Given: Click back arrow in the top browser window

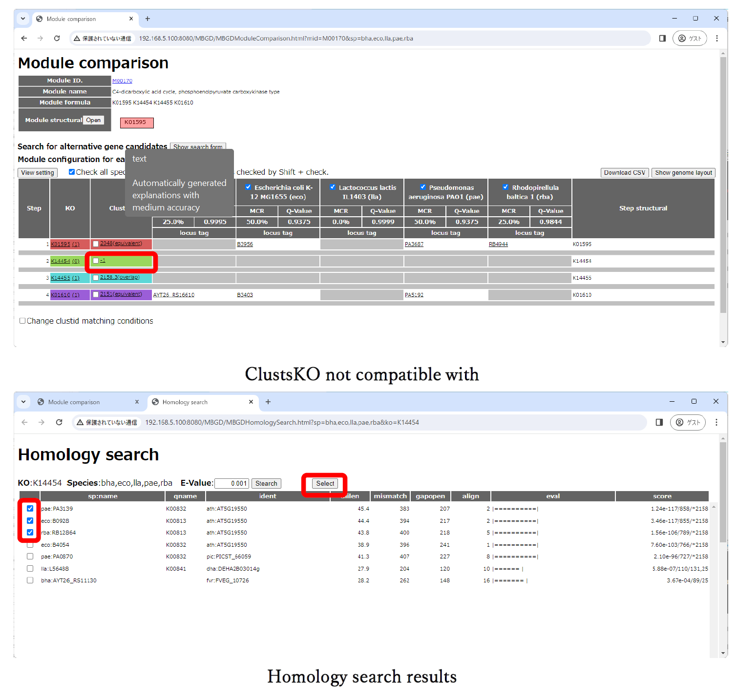Looking at the screenshot, I should click(24, 38).
